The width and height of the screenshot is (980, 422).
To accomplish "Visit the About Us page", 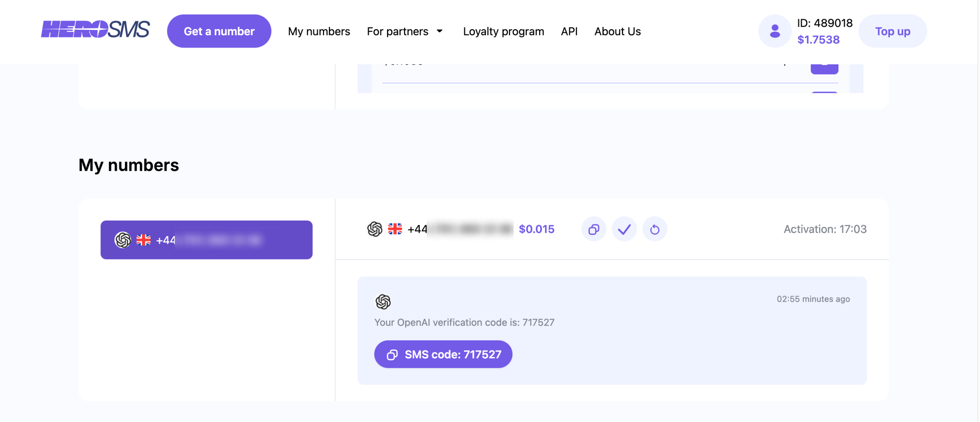I will [x=617, y=31].
